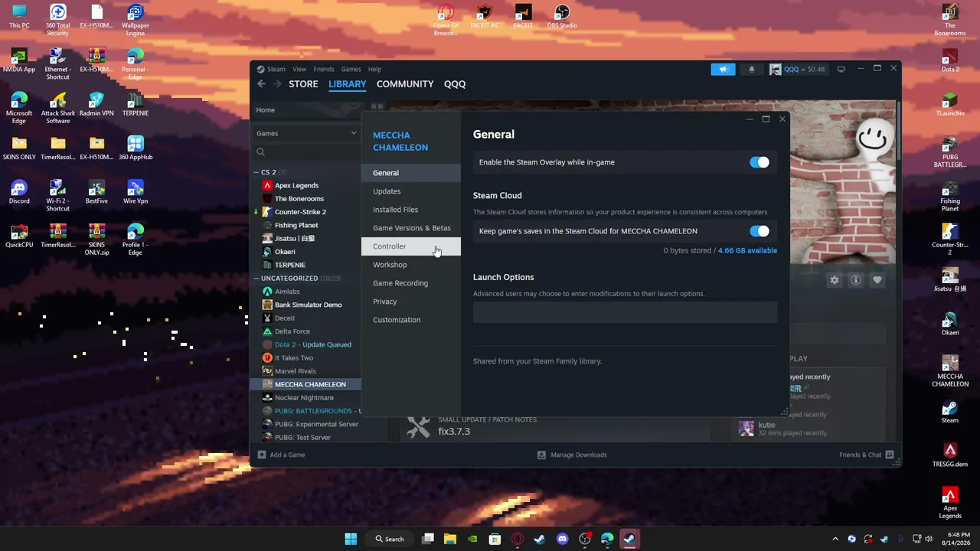Viewport: 980px width, 551px height.
Task: Go back with the Steam back arrow
Action: coord(261,84)
